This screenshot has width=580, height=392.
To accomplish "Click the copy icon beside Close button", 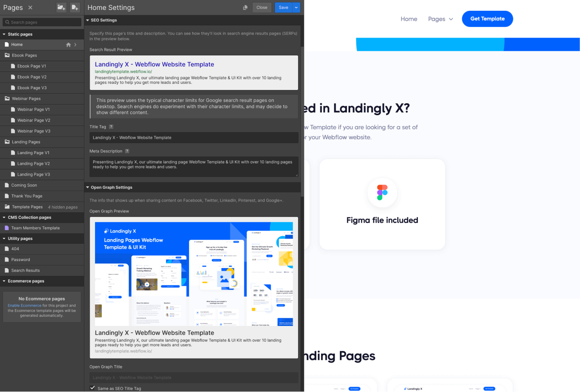I will coord(245,7).
